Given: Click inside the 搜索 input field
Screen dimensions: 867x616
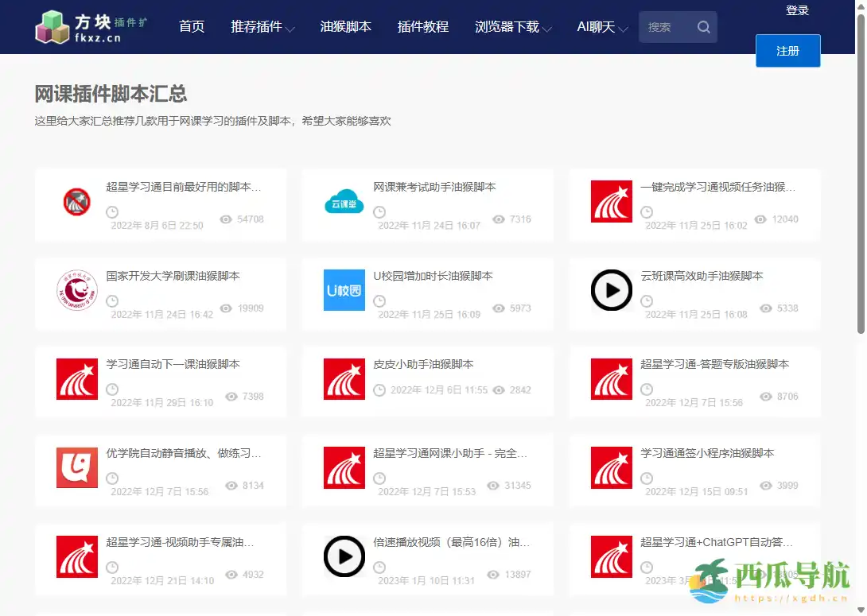Looking at the screenshot, I should pyautogui.click(x=668, y=26).
